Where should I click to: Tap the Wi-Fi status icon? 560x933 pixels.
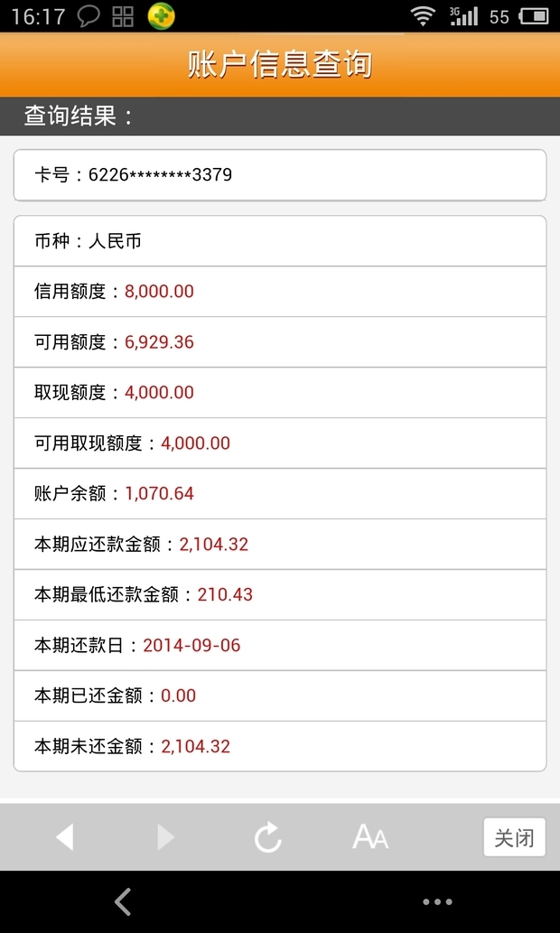click(423, 16)
